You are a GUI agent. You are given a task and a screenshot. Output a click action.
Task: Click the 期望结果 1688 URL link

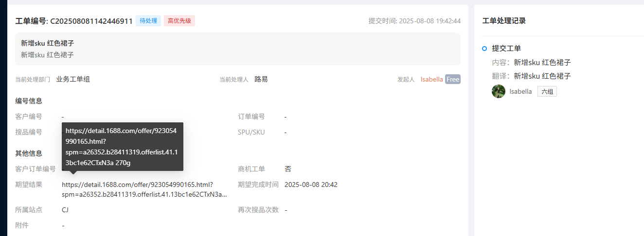point(144,189)
